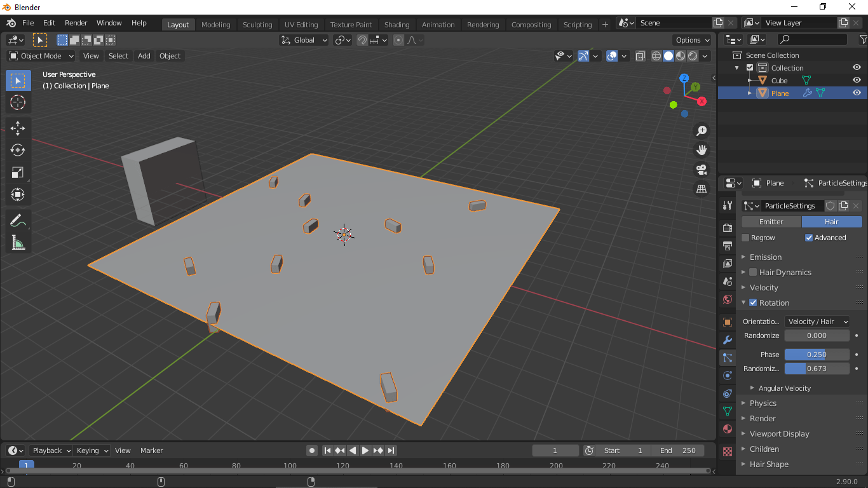The height and width of the screenshot is (488, 868).
Task: Select the Measure tool
Action: coord(18,242)
